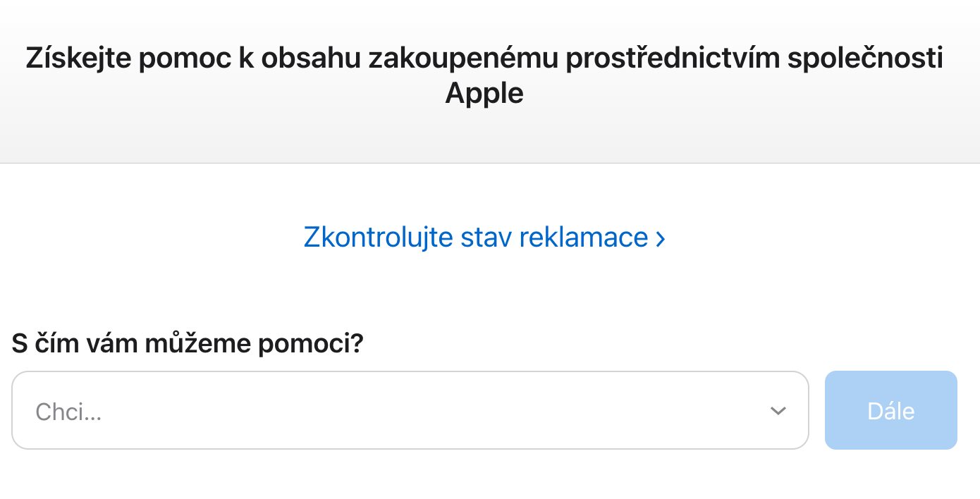Screen dimensions: 980x499
Task: Click the word 'Získejte' in the page title
Action: [x=78, y=58]
